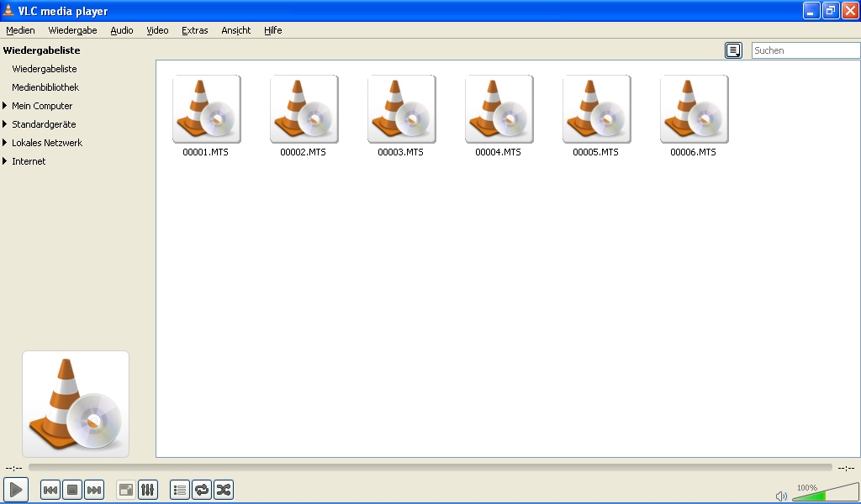
Task: Click the VLC cone title bar icon
Action: coord(8,10)
